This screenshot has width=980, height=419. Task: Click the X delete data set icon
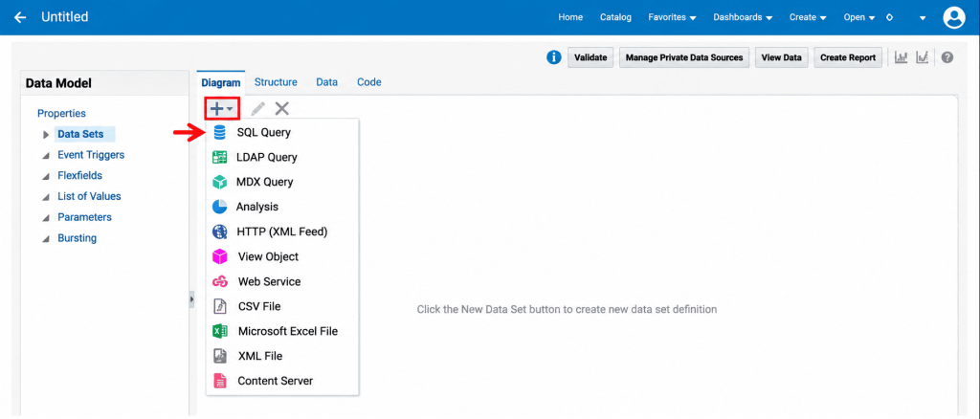282,109
